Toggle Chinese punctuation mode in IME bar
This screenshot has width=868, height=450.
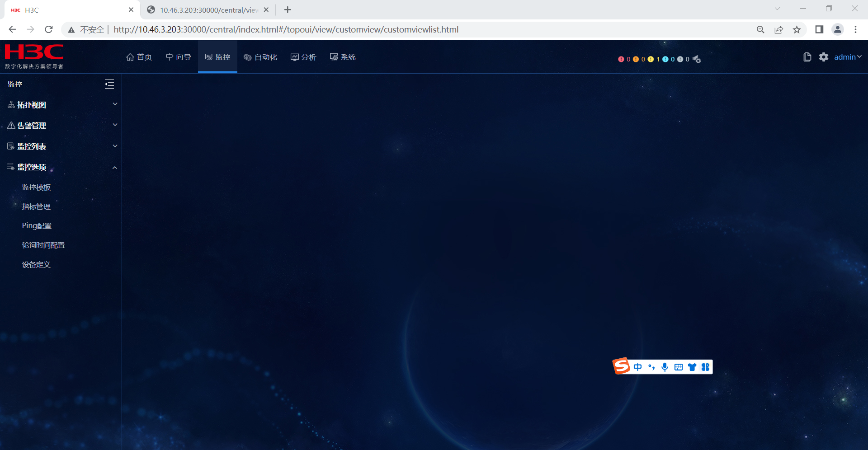[651, 367]
